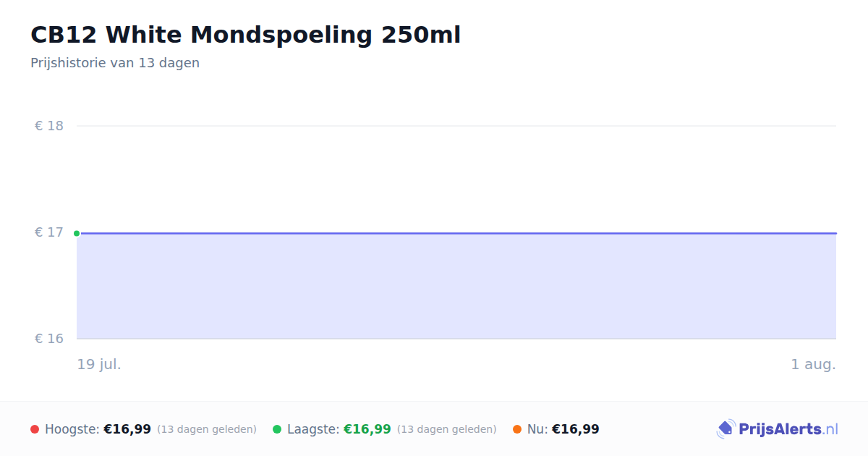Click the green Laagste €16,99 value

(x=367, y=429)
